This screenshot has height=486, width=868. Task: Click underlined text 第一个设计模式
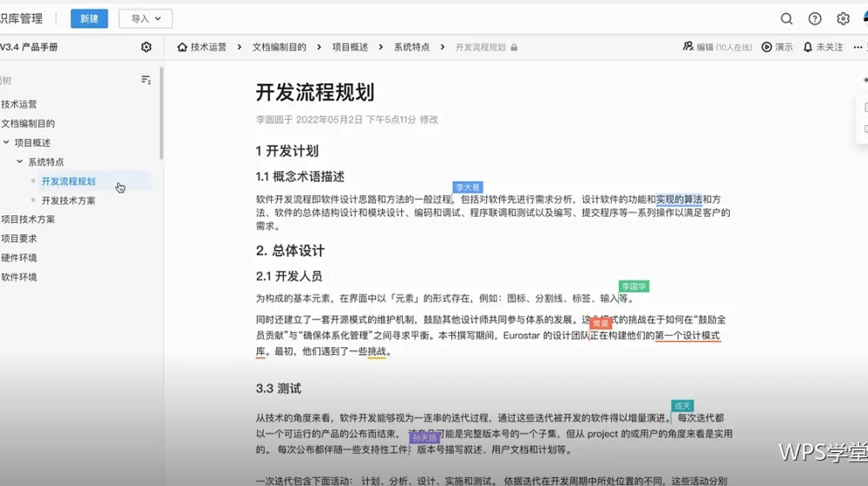687,336
